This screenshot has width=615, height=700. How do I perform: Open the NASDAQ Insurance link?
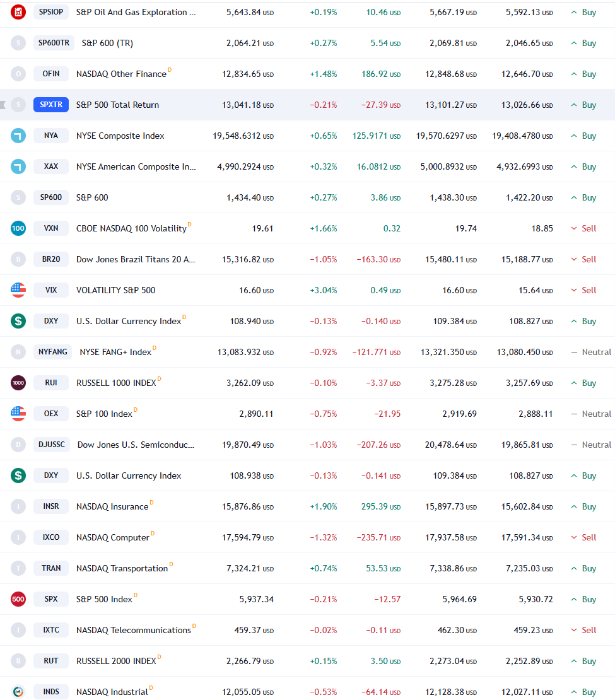tap(112, 506)
